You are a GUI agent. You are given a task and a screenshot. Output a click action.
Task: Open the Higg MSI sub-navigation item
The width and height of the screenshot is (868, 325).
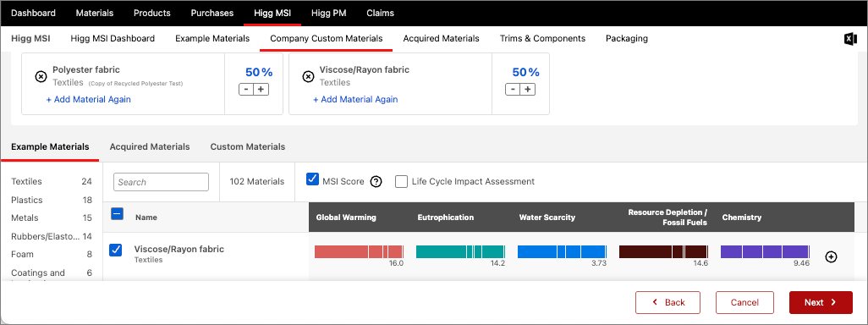coord(30,39)
